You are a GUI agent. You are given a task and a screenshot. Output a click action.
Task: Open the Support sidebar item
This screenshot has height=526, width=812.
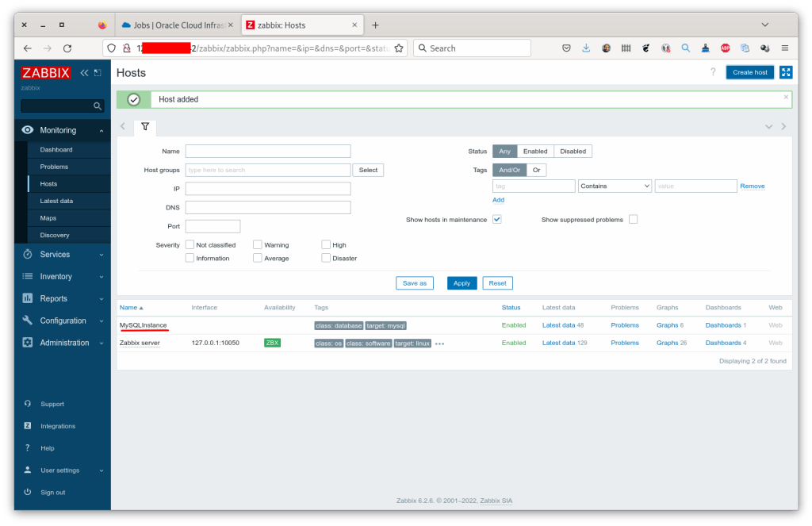[52, 404]
